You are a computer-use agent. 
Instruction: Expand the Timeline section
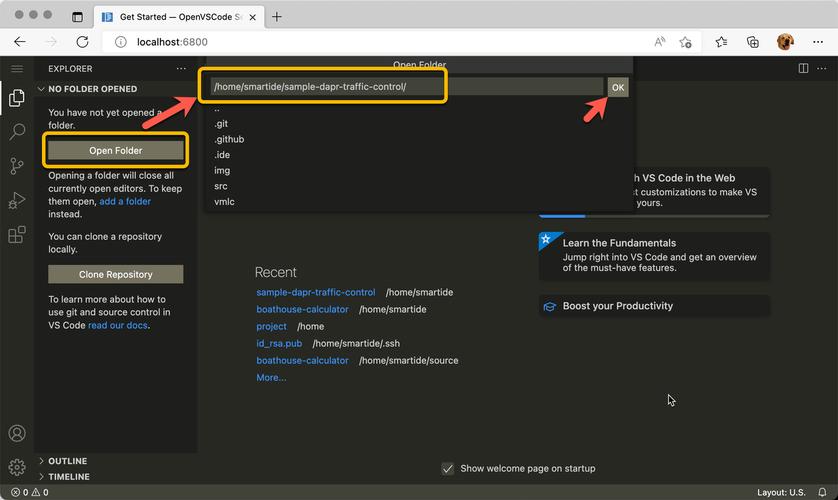68,477
